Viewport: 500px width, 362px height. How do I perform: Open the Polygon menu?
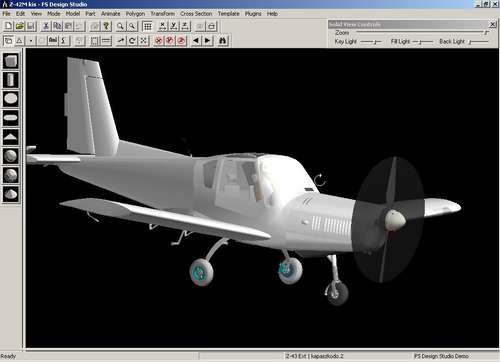(135, 14)
